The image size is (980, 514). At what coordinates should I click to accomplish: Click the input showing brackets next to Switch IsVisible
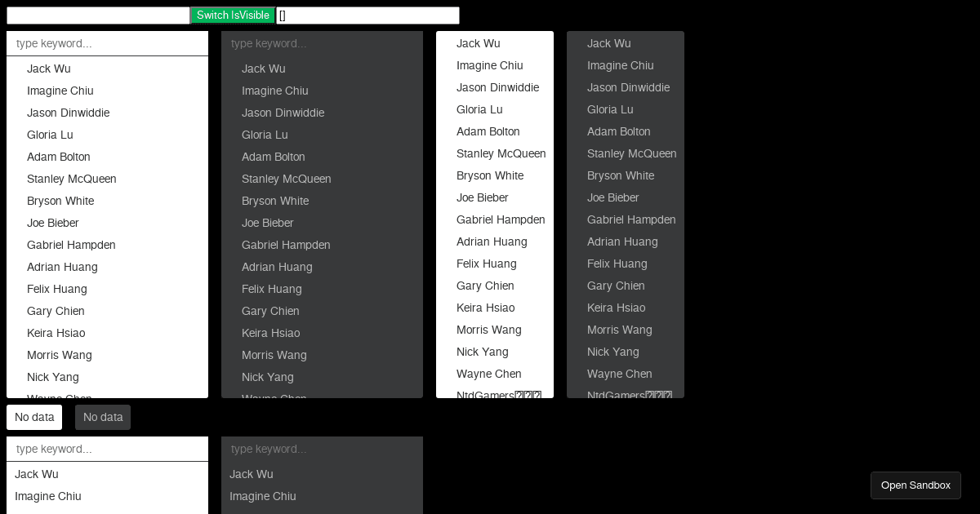coord(367,15)
